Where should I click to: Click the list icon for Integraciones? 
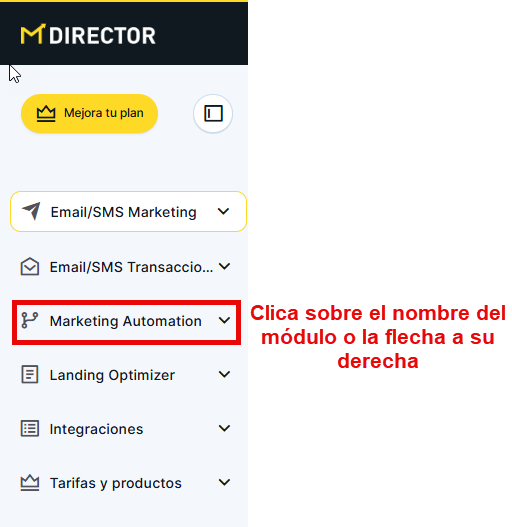pyautogui.click(x=30, y=429)
